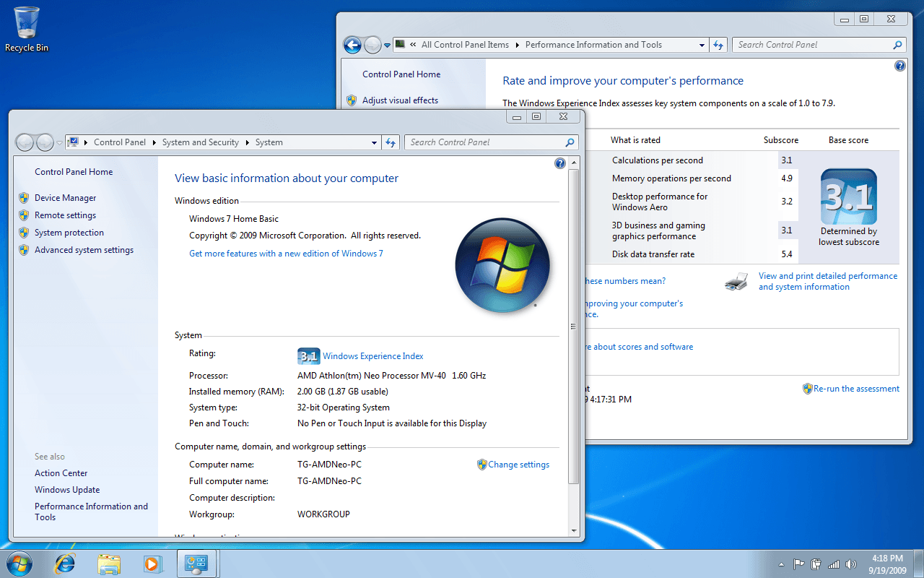Refresh the Performance Information address bar
The image size is (924, 578).
(718, 45)
